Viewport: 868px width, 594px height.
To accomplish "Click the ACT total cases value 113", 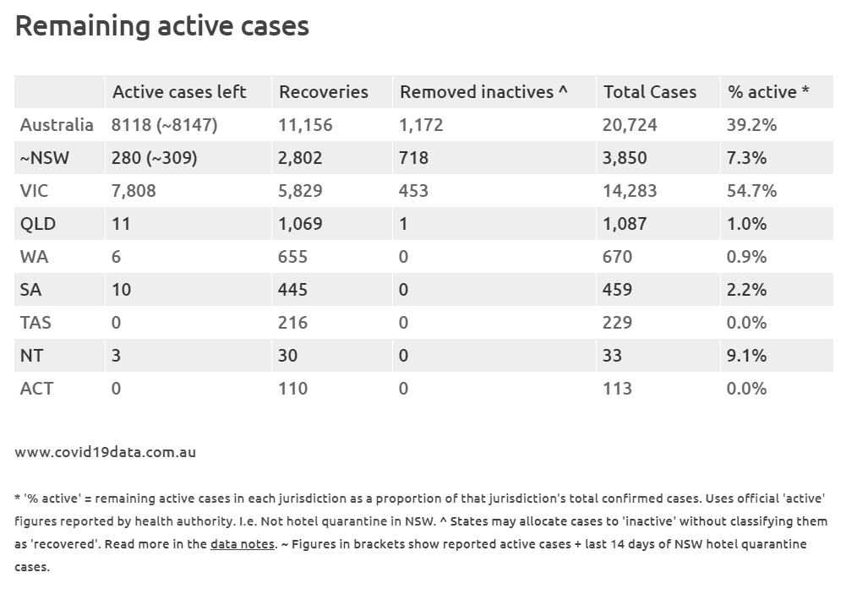I will tap(617, 389).
